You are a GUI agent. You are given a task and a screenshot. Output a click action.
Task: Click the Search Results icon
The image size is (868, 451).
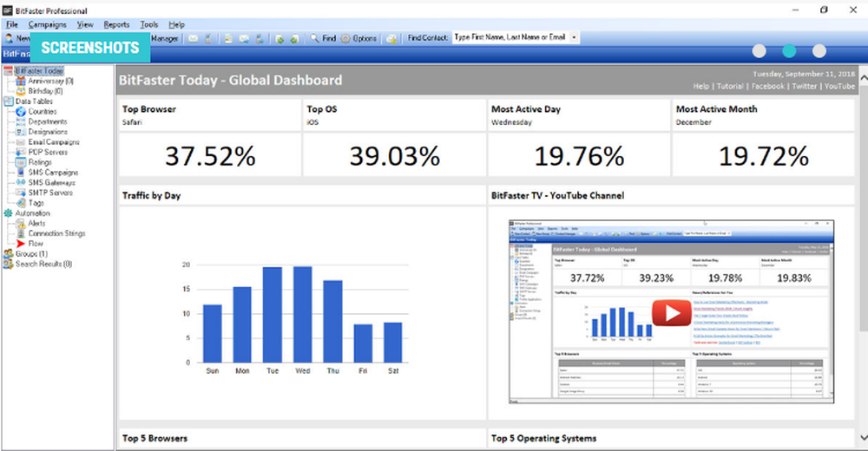[x=9, y=264]
